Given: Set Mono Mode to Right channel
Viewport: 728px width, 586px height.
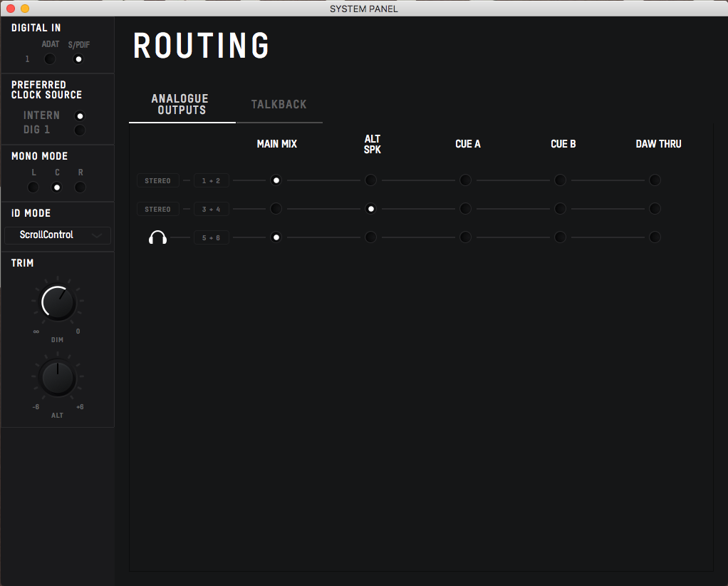Looking at the screenshot, I should 80,187.
